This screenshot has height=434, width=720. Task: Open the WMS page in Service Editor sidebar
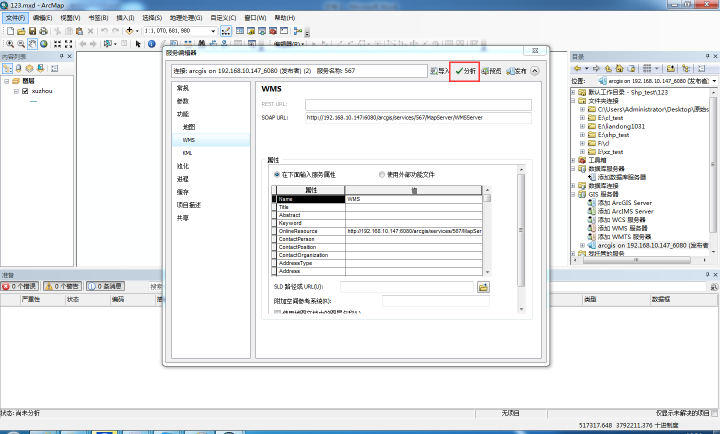point(211,140)
